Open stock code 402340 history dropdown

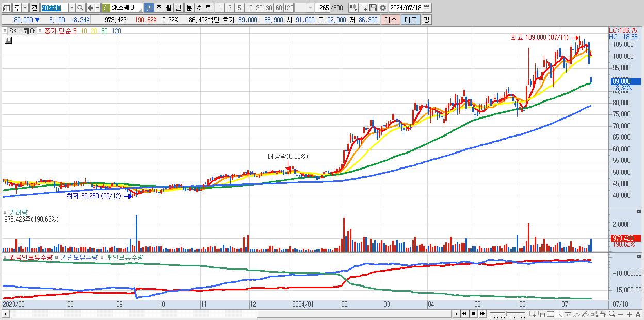tap(72, 8)
